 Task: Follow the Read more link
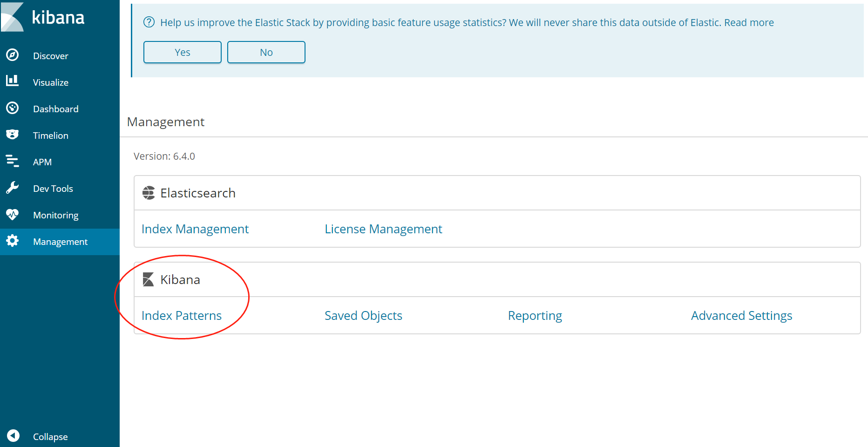pos(749,22)
